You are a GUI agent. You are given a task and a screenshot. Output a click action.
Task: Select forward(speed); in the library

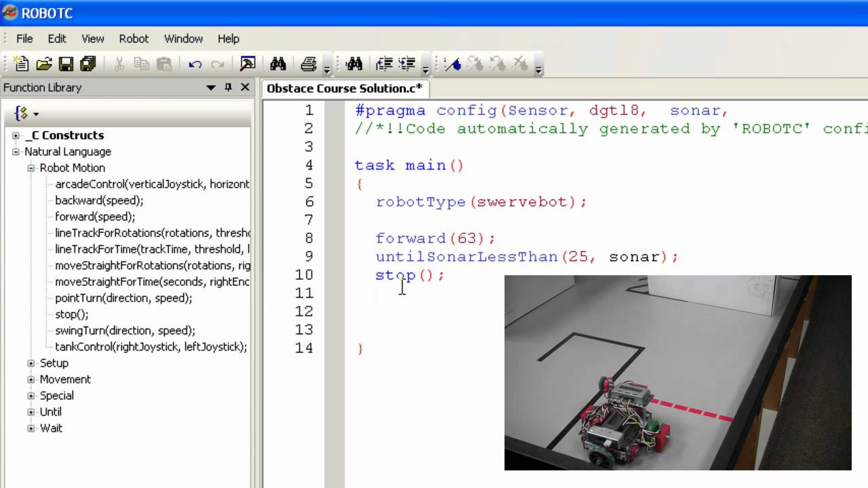[95, 217]
